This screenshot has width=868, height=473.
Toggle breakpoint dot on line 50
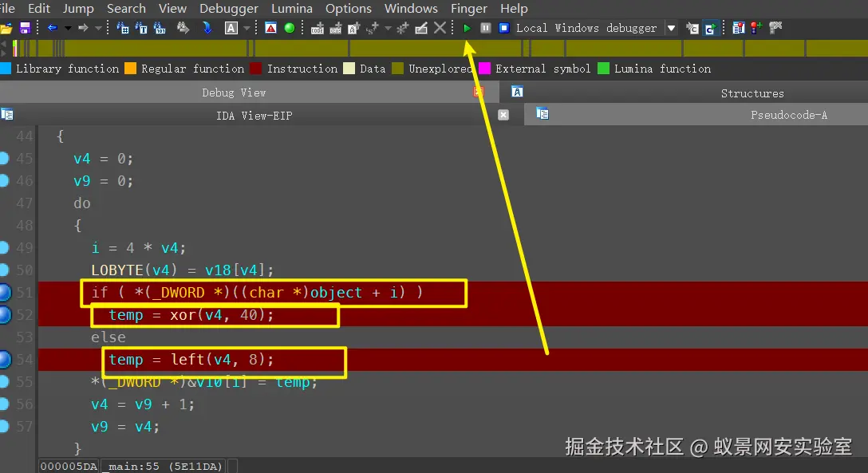point(4,270)
